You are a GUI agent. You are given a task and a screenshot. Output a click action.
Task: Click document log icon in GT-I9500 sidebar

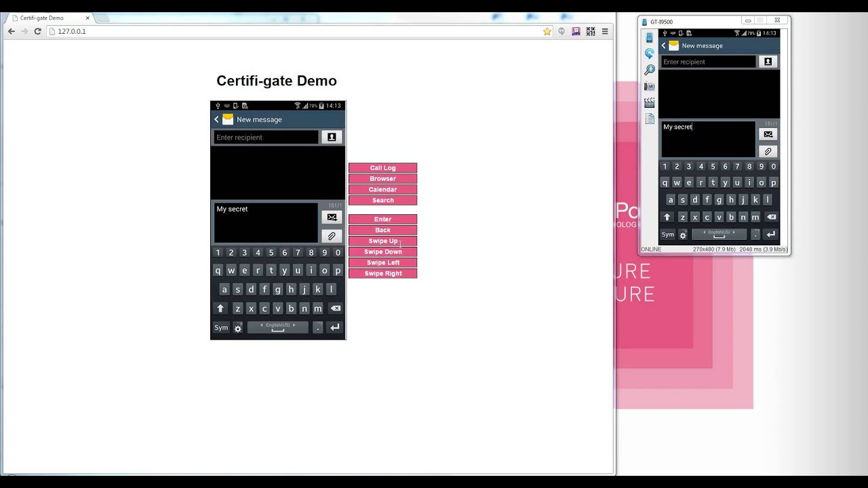(649, 119)
